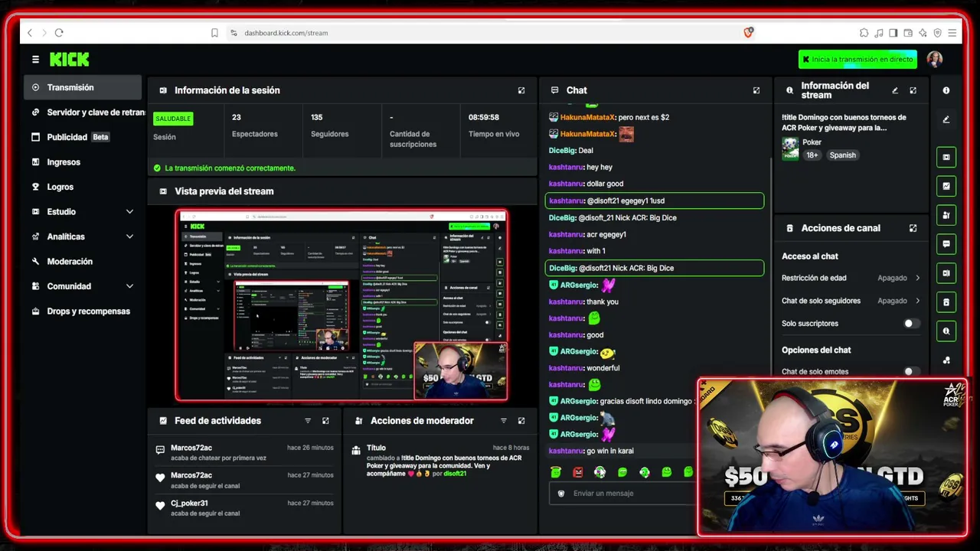Filter the Feed de actividades
Viewport: 980px width, 551px height.
(x=308, y=421)
